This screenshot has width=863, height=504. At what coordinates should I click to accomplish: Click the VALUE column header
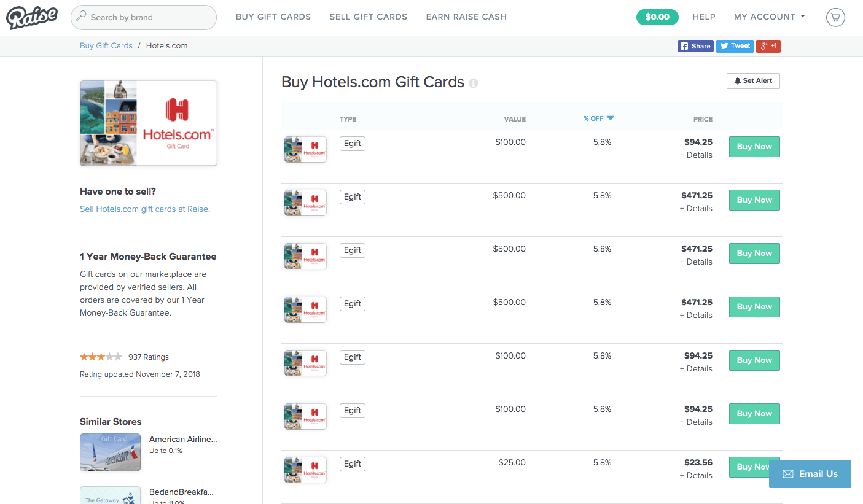point(515,119)
